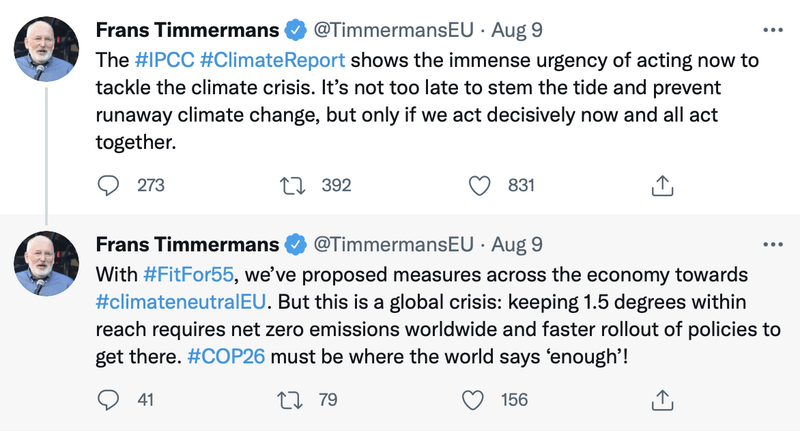Viewport: 800px width, 431px height.
Task: Retweet the tweet with 79 retweets
Action: (x=290, y=400)
